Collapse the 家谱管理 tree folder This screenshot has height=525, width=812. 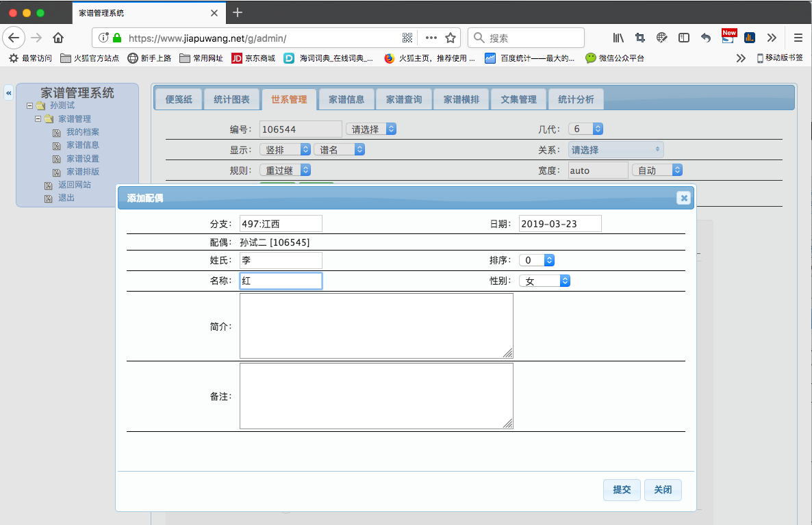coord(38,118)
